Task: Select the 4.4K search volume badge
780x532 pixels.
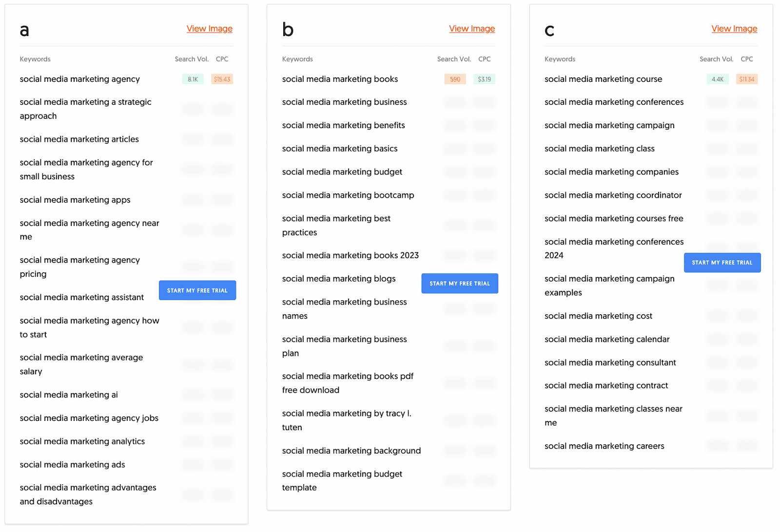Action: coord(717,79)
